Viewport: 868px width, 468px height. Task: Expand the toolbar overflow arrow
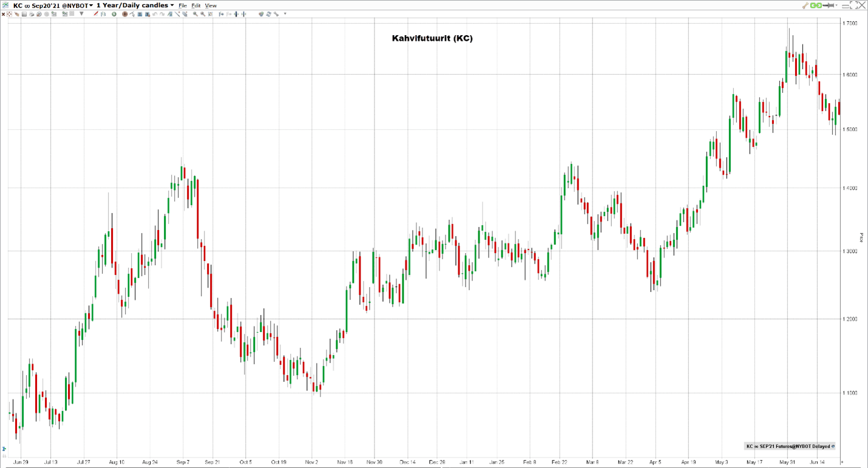(285, 14)
